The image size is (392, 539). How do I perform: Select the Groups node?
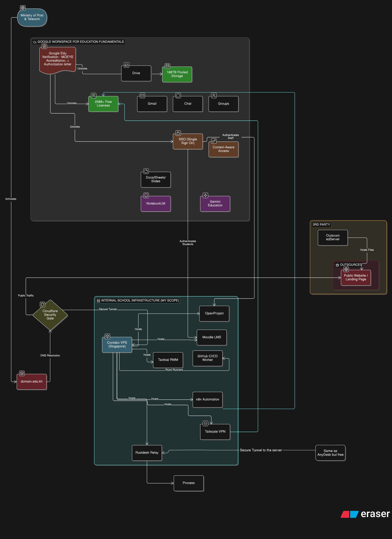pyautogui.click(x=224, y=104)
